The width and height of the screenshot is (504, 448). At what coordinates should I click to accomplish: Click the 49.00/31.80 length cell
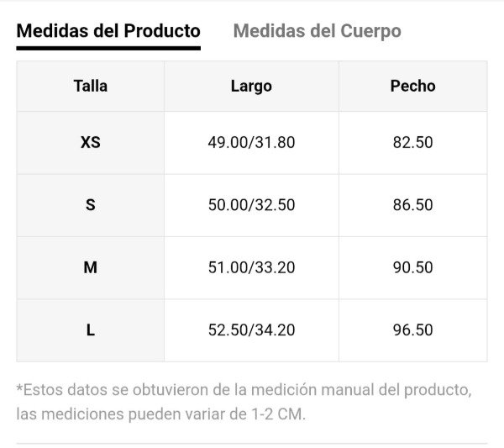click(x=251, y=142)
